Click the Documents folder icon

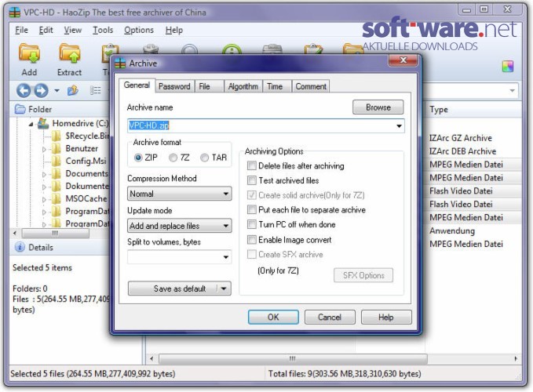[56, 173]
